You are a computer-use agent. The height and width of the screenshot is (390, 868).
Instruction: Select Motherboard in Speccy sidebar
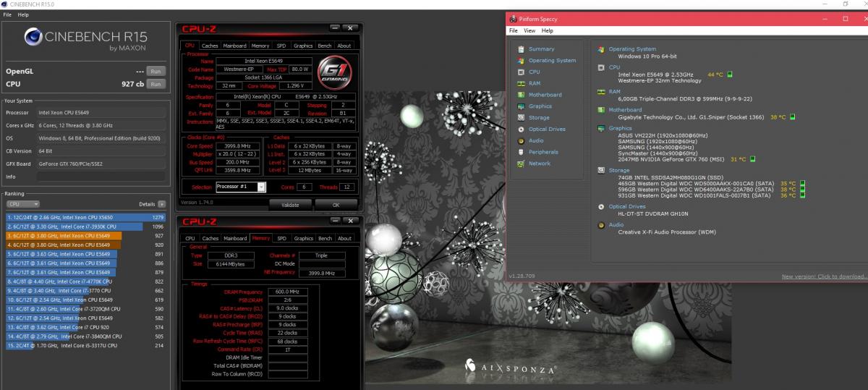coord(545,95)
